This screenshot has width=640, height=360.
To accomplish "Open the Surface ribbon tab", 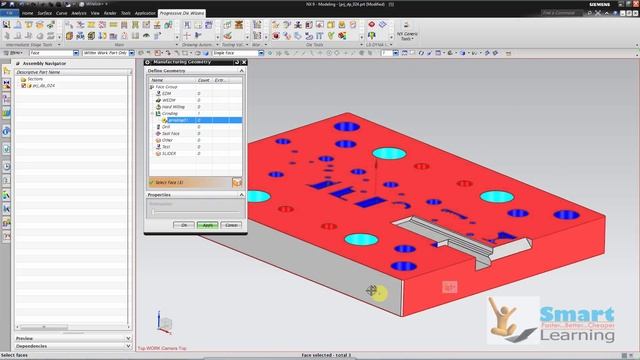I will [44, 13].
